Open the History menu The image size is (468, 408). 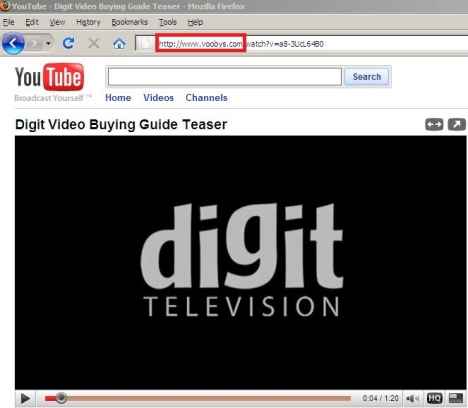click(x=88, y=22)
